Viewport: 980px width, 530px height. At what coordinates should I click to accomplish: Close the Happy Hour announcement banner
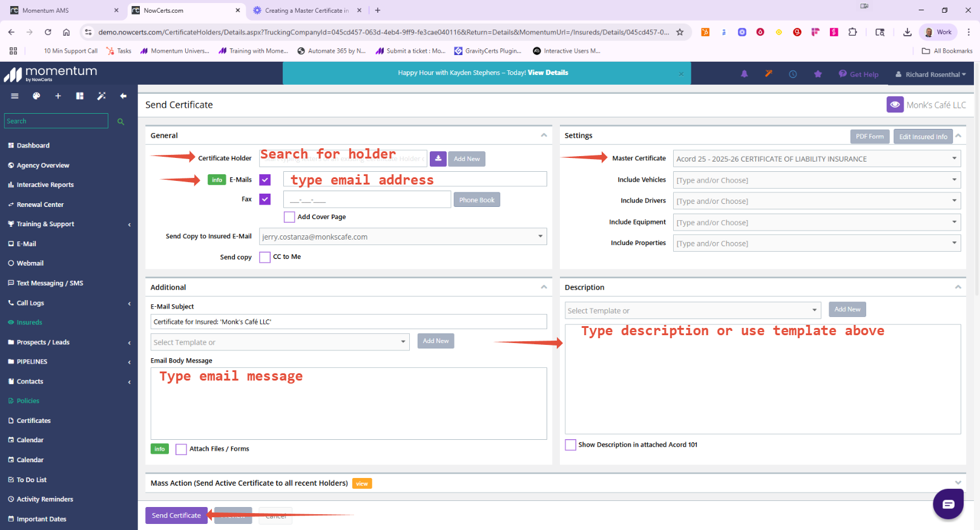pyautogui.click(x=681, y=74)
